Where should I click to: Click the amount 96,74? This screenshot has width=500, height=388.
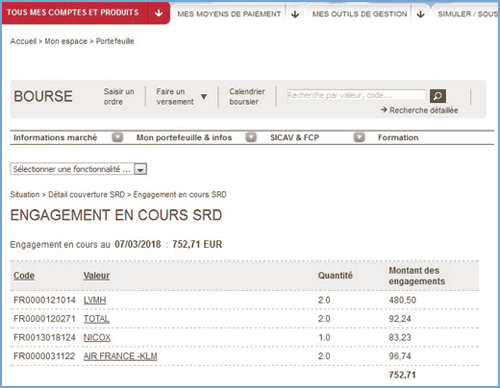click(x=400, y=356)
